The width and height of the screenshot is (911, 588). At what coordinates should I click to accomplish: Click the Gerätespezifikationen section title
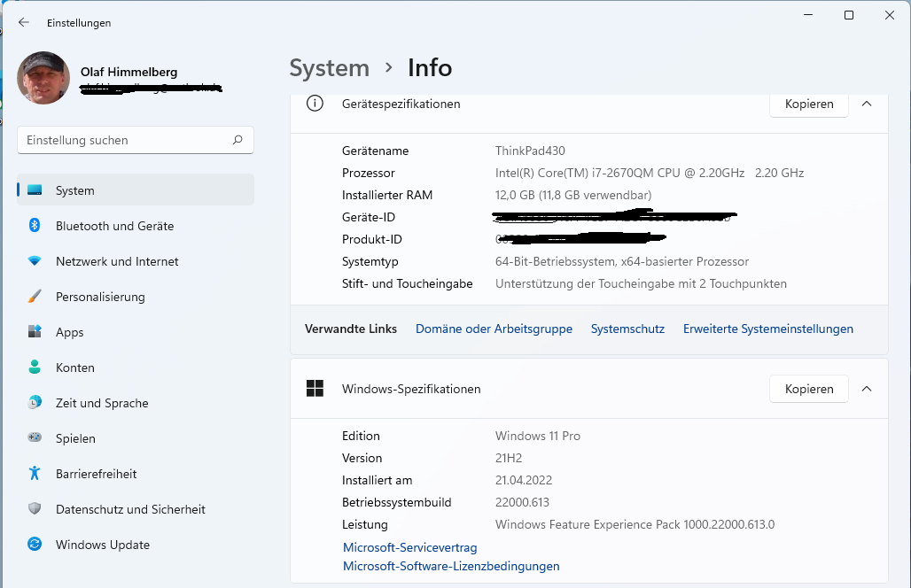pyautogui.click(x=401, y=104)
